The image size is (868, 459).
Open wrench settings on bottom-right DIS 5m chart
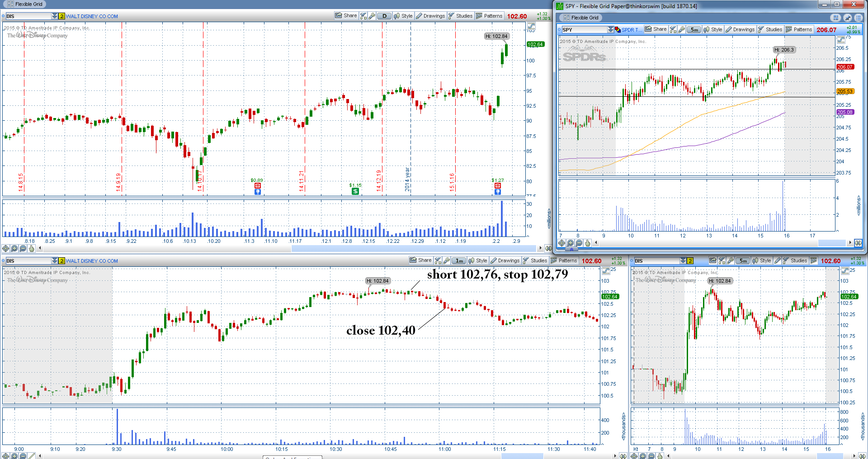point(730,260)
